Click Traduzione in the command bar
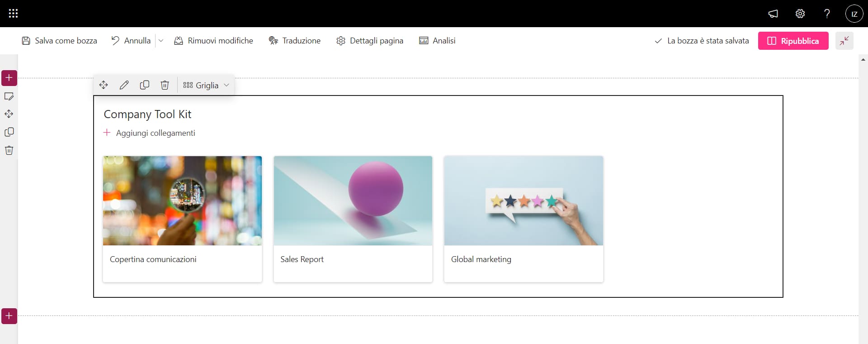This screenshot has height=344, width=868. [295, 41]
